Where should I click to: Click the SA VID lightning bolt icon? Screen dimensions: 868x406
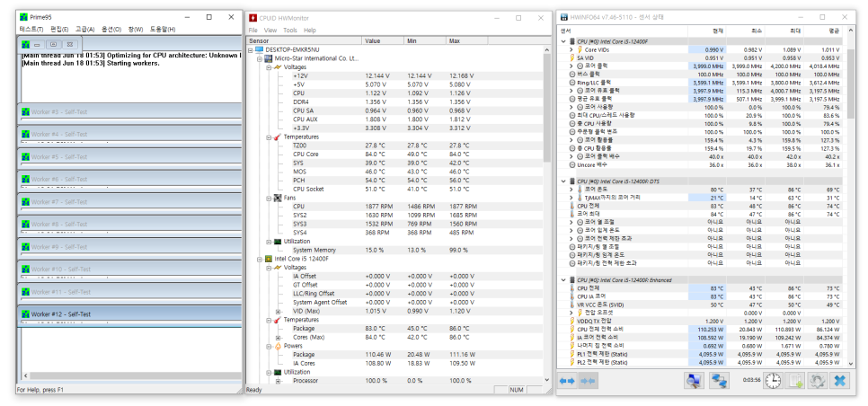pos(572,57)
